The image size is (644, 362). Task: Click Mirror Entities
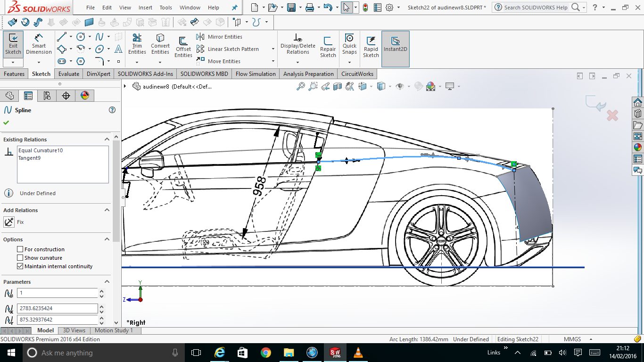tap(223, 37)
